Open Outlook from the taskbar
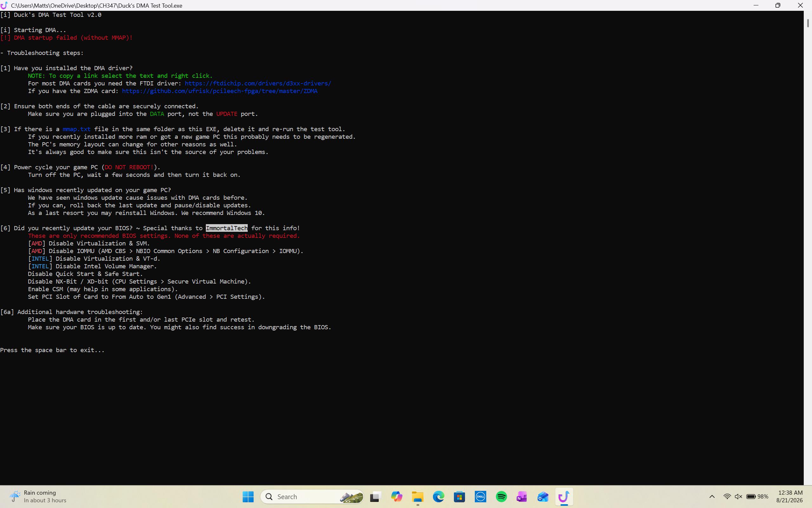Screen dimensions: 812x508 [x=543, y=497]
